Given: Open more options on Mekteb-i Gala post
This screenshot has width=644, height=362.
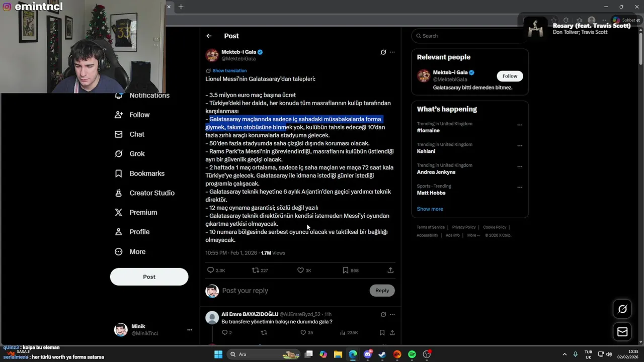Looking at the screenshot, I should 392,52.
